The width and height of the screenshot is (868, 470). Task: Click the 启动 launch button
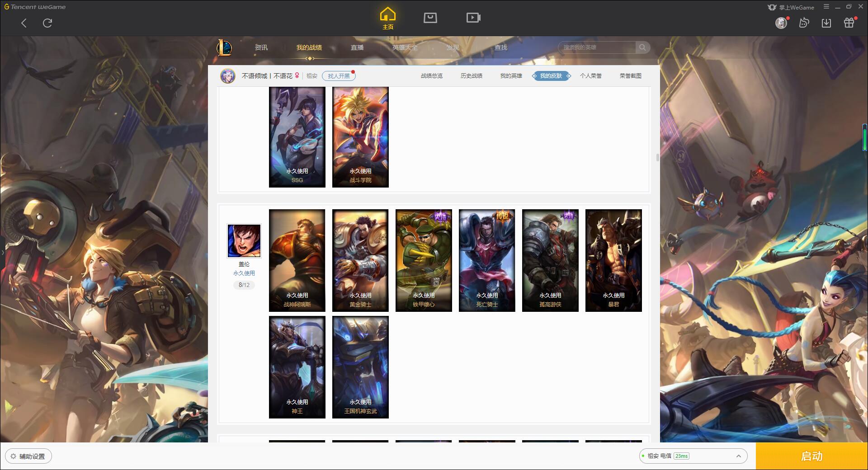pyautogui.click(x=812, y=456)
